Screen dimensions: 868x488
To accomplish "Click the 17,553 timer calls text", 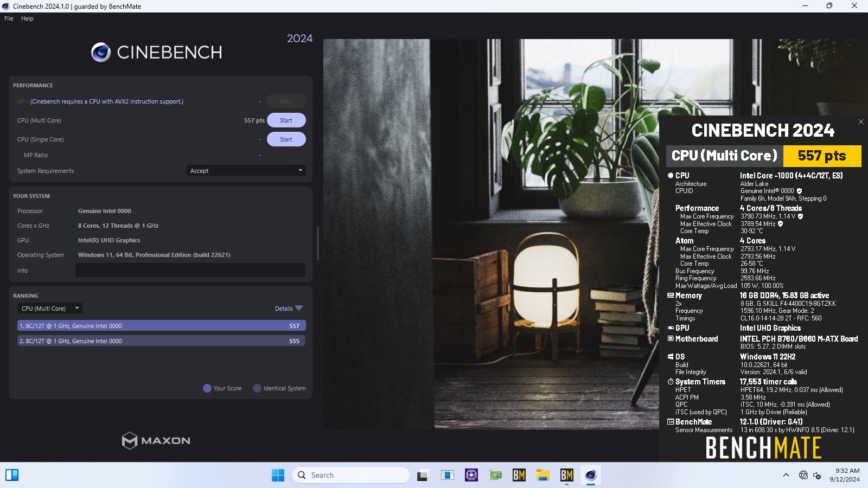I will click(769, 382).
